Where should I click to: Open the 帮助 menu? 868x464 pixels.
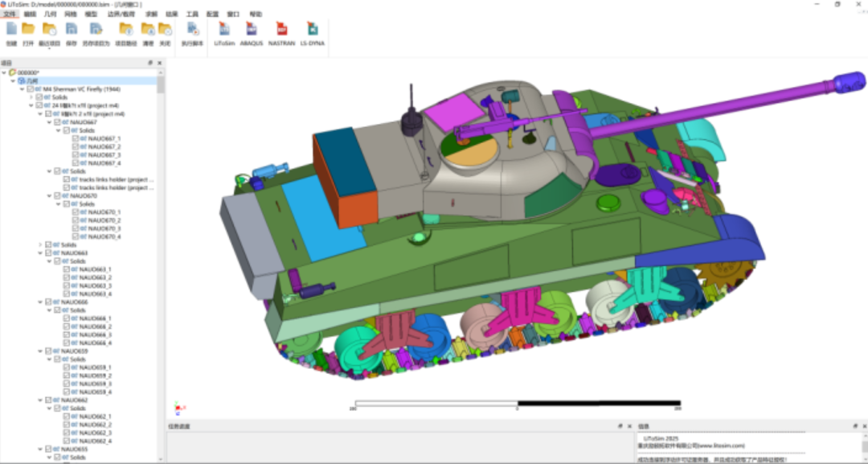256,14
